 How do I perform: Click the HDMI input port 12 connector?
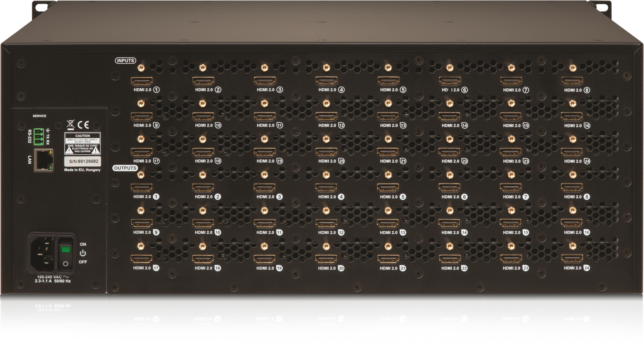(327, 117)
